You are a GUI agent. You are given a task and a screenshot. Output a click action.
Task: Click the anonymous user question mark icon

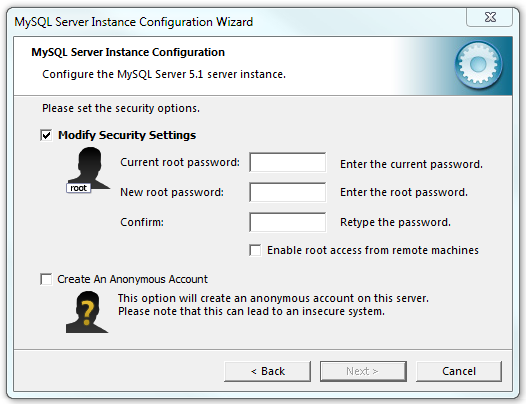[87, 312]
